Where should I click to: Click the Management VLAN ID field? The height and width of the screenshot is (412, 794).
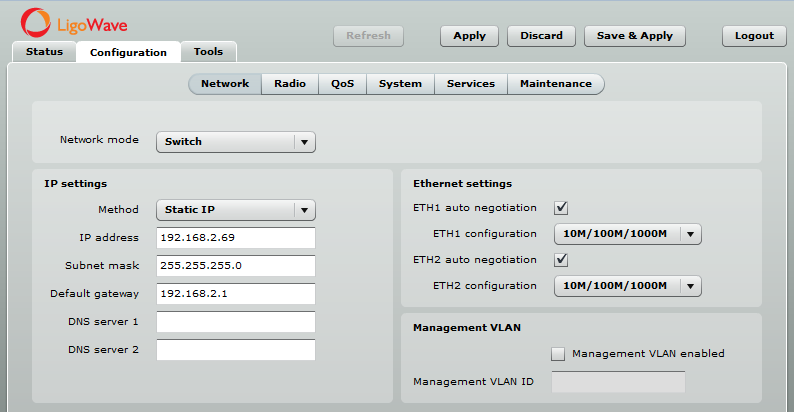[x=618, y=382]
